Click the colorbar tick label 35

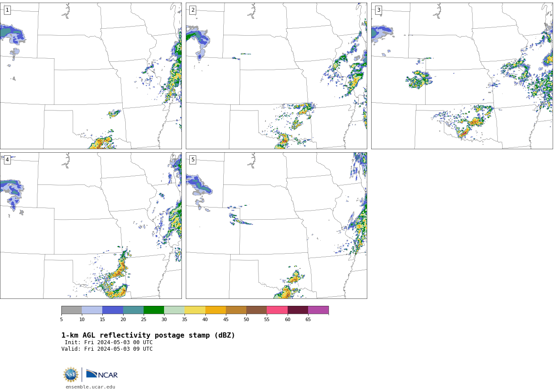click(185, 319)
